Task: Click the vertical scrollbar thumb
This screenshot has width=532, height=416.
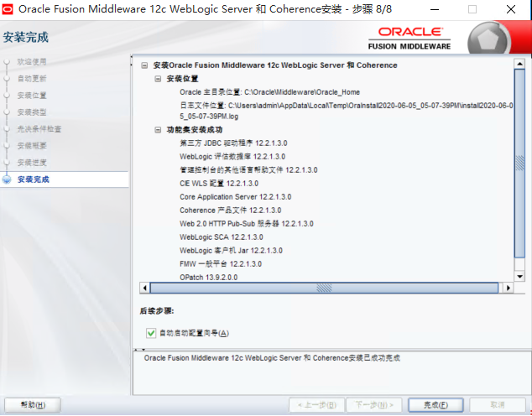Action: click(x=519, y=164)
